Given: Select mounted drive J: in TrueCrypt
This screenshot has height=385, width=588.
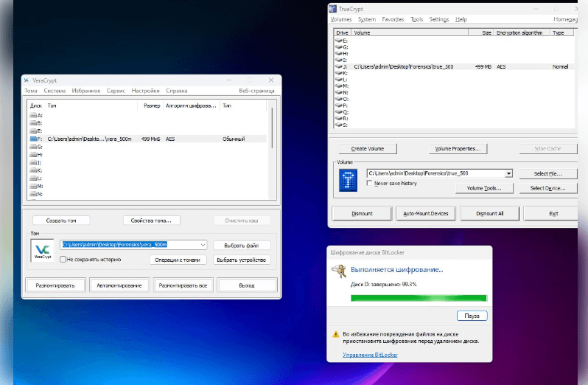Looking at the screenshot, I should 454,66.
